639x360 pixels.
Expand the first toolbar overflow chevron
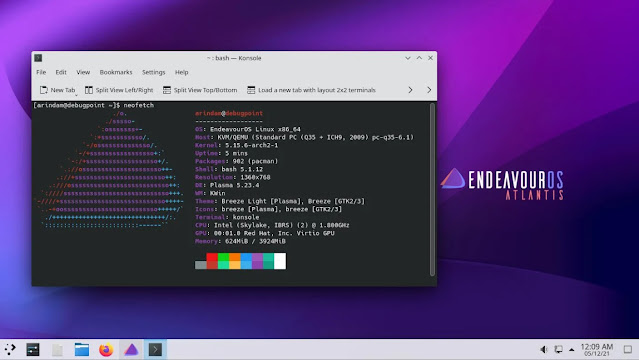point(410,90)
